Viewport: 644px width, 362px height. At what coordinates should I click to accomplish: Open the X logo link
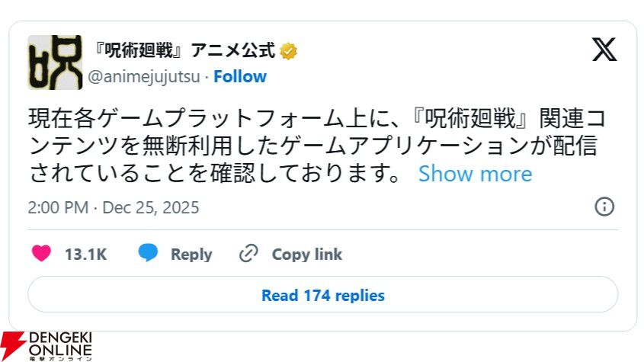[x=604, y=50]
